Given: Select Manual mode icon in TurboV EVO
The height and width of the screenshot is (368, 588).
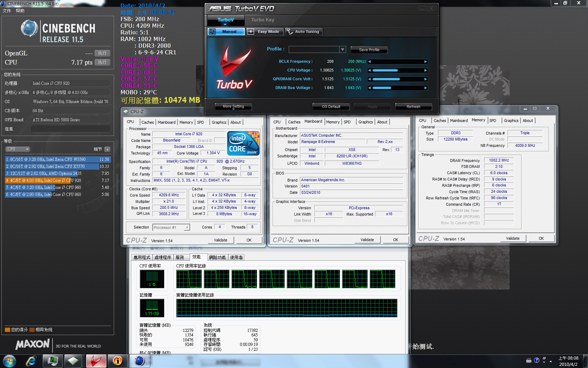Looking at the screenshot, I should [212, 32].
